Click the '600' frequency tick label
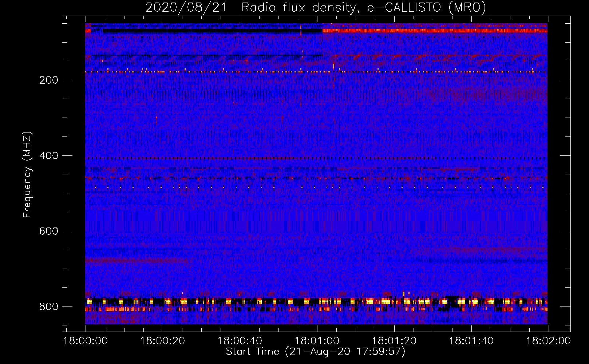This screenshot has height=364, width=589. coord(49,231)
